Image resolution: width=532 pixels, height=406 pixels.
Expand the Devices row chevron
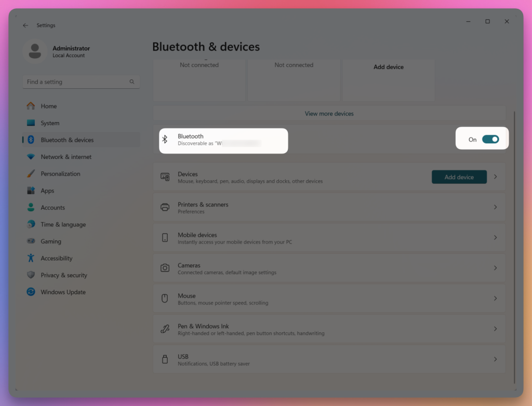click(x=495, y=177)
